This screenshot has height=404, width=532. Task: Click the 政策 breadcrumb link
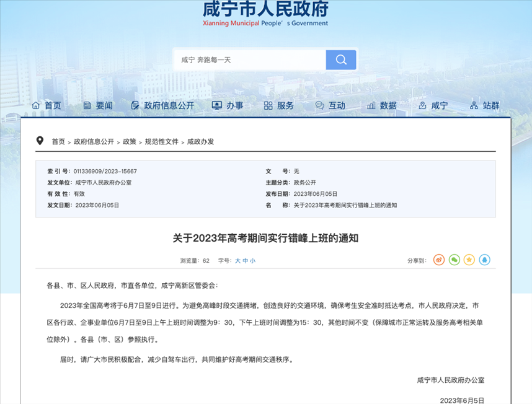130,142
